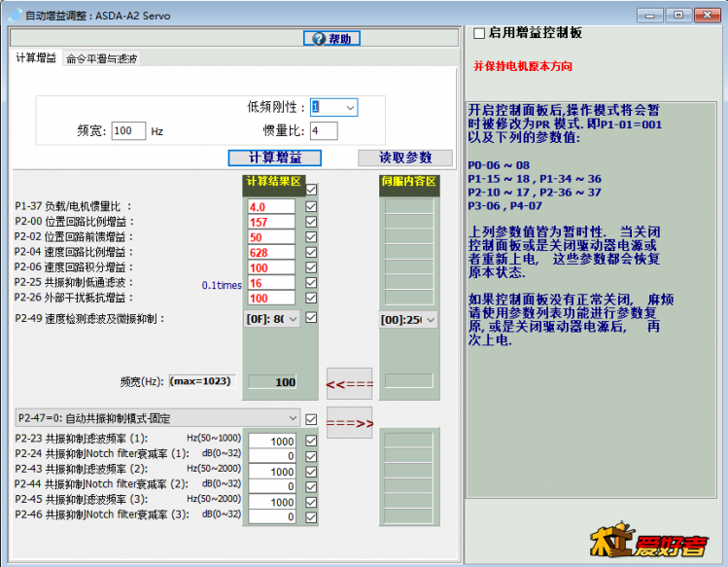Enable the 启用增益控制板 checkbox
Image resolution: width=728 pixels, height=567 pixels.
[479, 33]
